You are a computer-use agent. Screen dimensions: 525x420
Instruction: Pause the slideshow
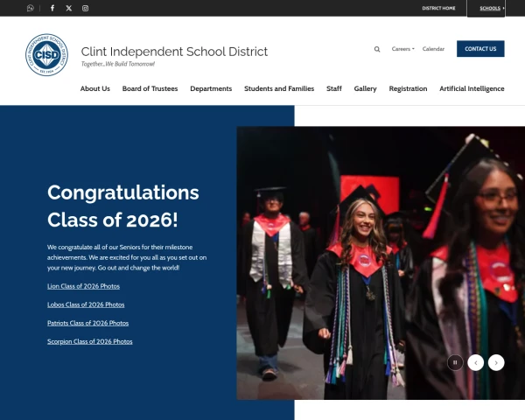click(455, 362)
